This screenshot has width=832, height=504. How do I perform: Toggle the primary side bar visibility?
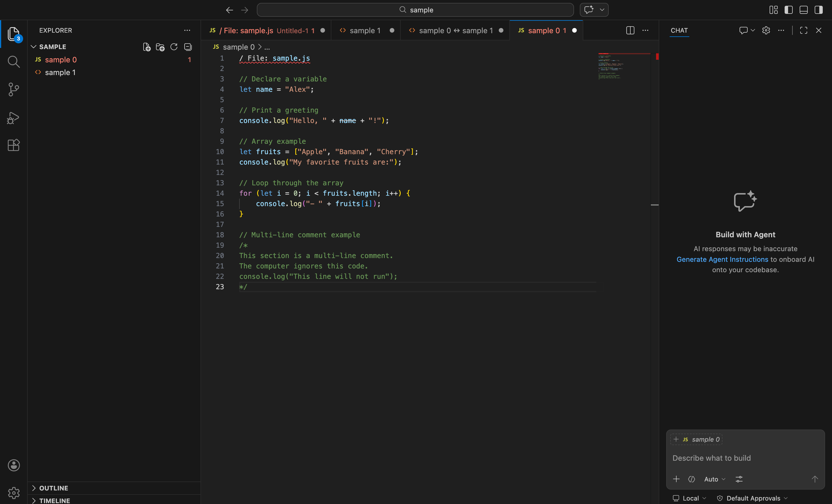click(788, 10)
